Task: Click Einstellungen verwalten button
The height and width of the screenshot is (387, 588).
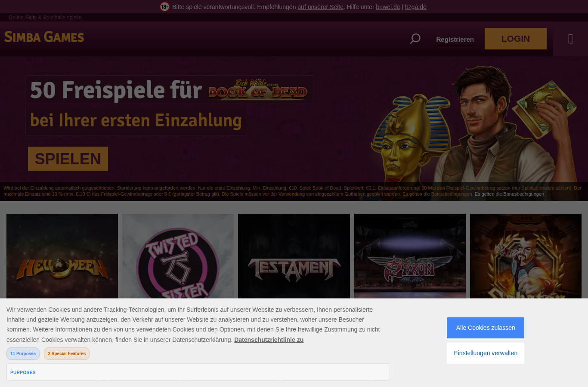Action: click(x=486, y=353)
